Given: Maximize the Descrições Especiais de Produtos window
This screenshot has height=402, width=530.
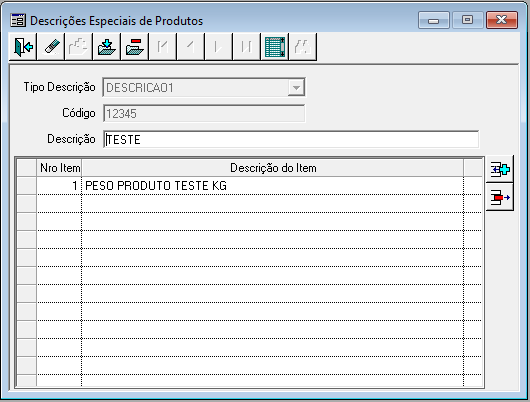Looking at the screenshot, I should [x=467, y=20].
